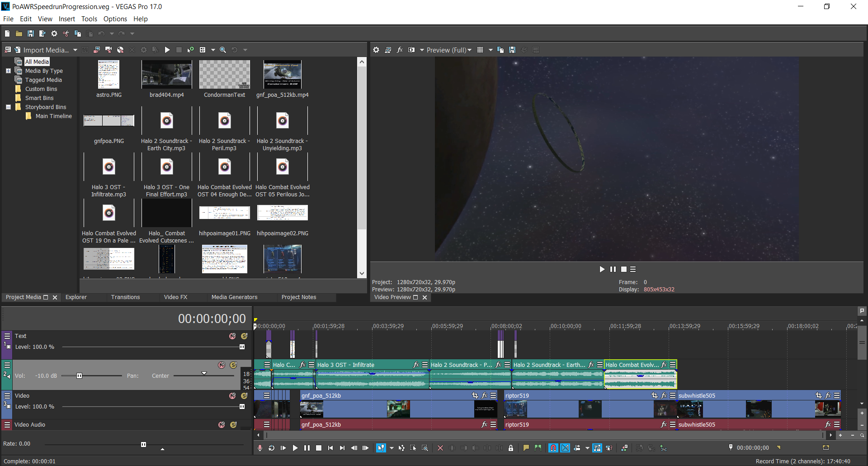Open a project using the folder icon
The width and height of the screenshot is (868, 466).
tap(19, 33)
